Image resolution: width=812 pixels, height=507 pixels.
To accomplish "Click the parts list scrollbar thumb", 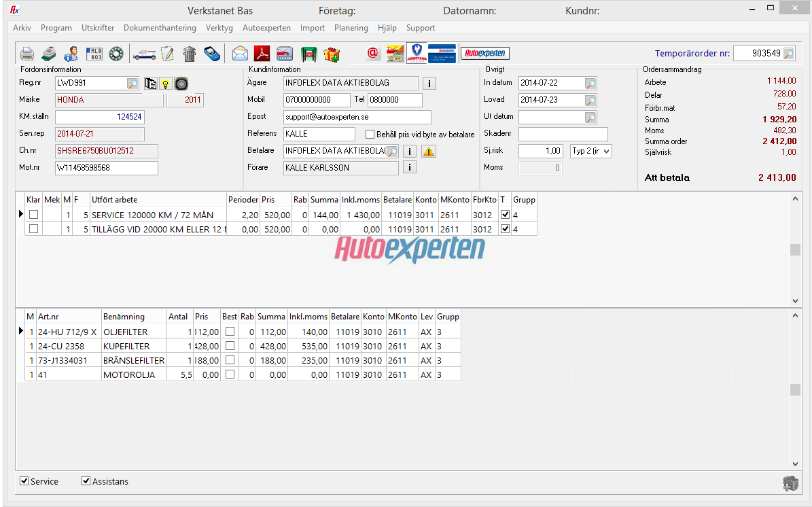I will coord(796,389).
